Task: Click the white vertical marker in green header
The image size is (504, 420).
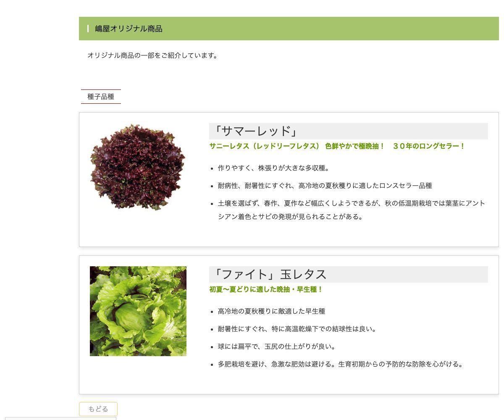Action: tap(88, 29)
